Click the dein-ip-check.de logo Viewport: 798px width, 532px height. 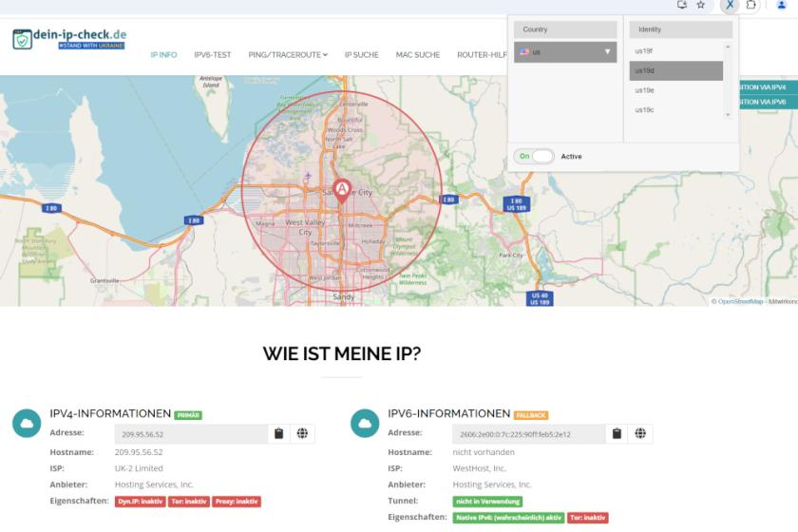click(x=69, y=39)
